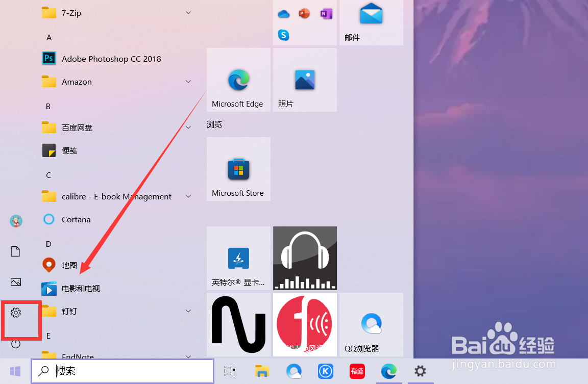
Task: Open OneDrive in Office tile folder
Action: pyautogui.click(x=283, y=14)
